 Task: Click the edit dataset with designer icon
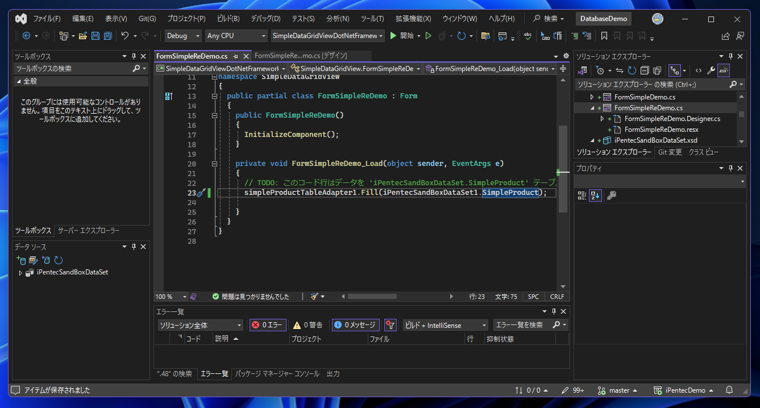[x=33, y=260]
